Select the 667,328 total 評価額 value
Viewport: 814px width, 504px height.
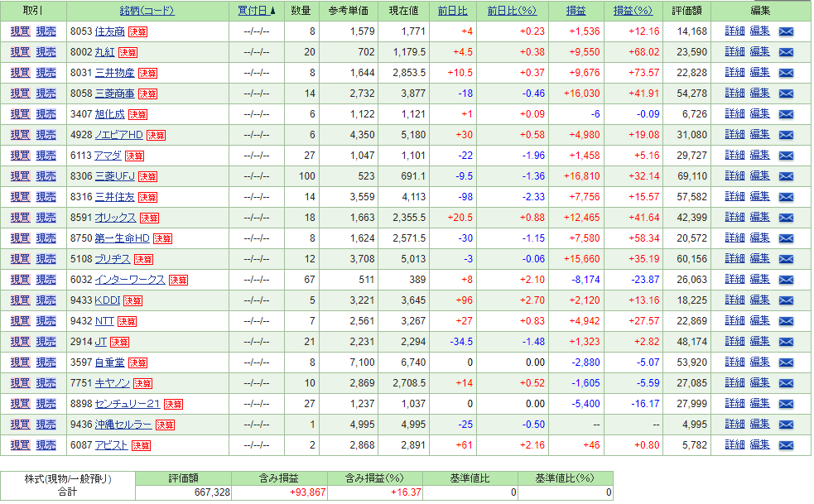pos(212,492)
